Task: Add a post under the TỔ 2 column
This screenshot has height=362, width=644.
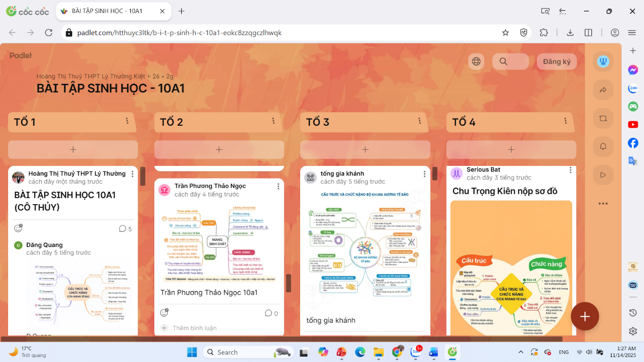Action: (219, 150)
